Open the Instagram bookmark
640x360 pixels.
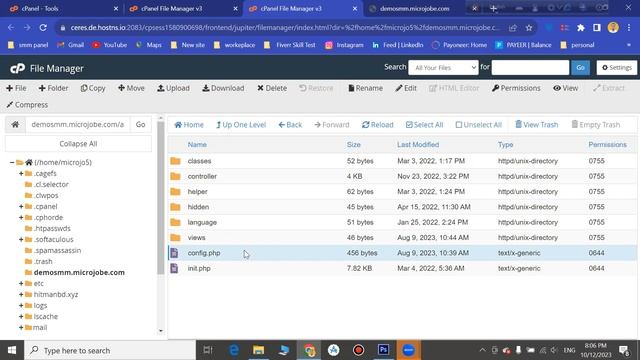[344, 45]
